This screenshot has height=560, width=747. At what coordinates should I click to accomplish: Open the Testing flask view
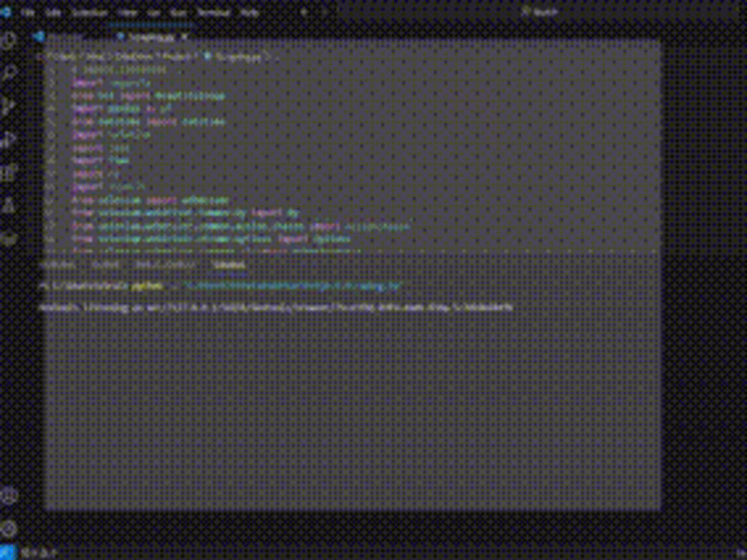tap(9, 204)
